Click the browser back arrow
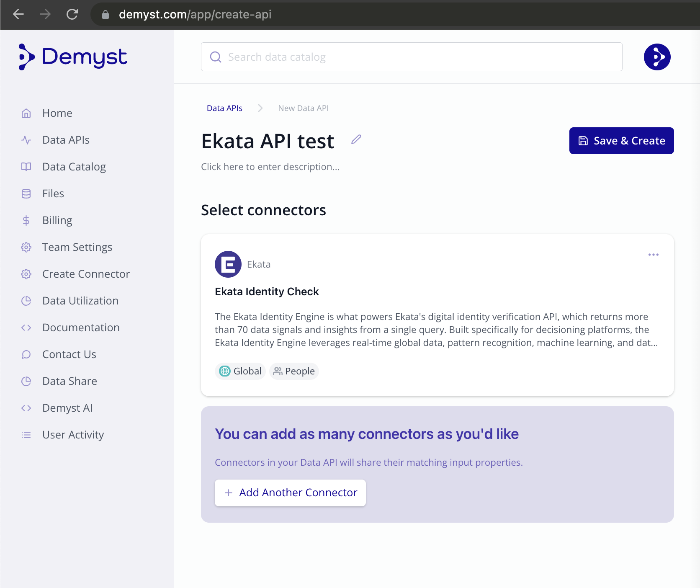The height and width of the screenshot is (588, 700). 18,14
